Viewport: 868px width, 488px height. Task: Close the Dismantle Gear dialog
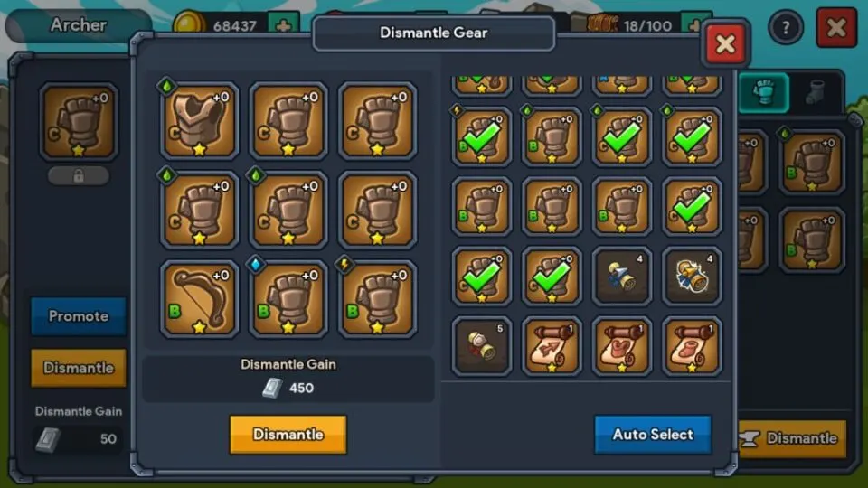tap(725, 43)
